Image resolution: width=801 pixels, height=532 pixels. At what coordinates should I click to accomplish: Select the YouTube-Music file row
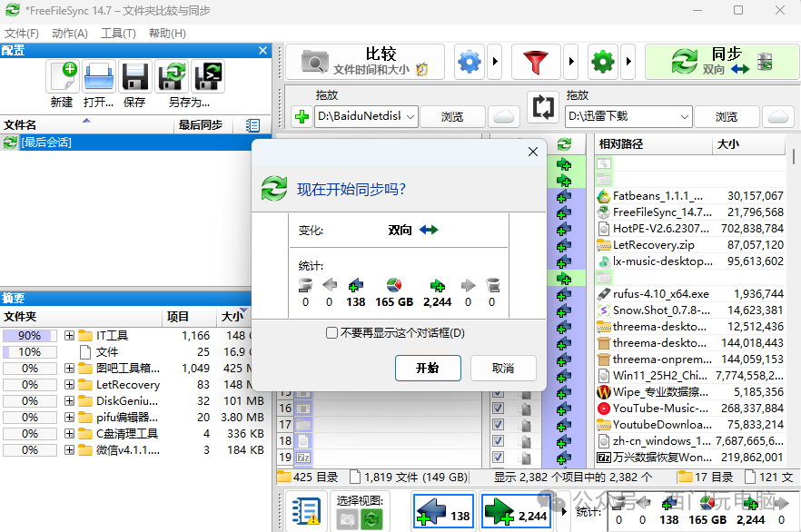pyautogui.click(x=690, y=409)
